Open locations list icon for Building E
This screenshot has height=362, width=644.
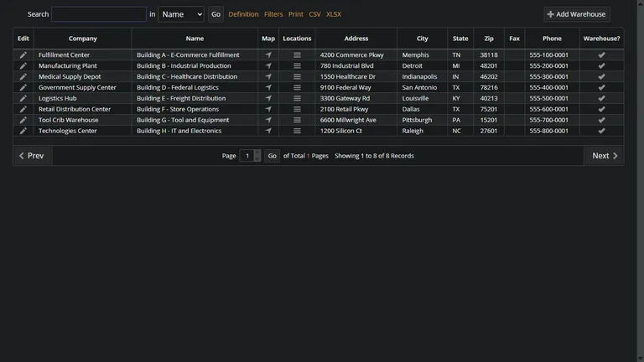click(x=297, y=99)
